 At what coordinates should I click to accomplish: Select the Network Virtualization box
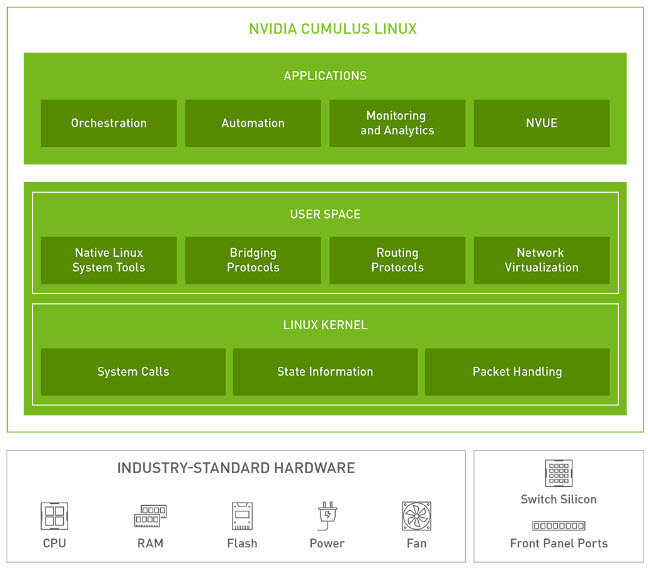tap(541, 260)
